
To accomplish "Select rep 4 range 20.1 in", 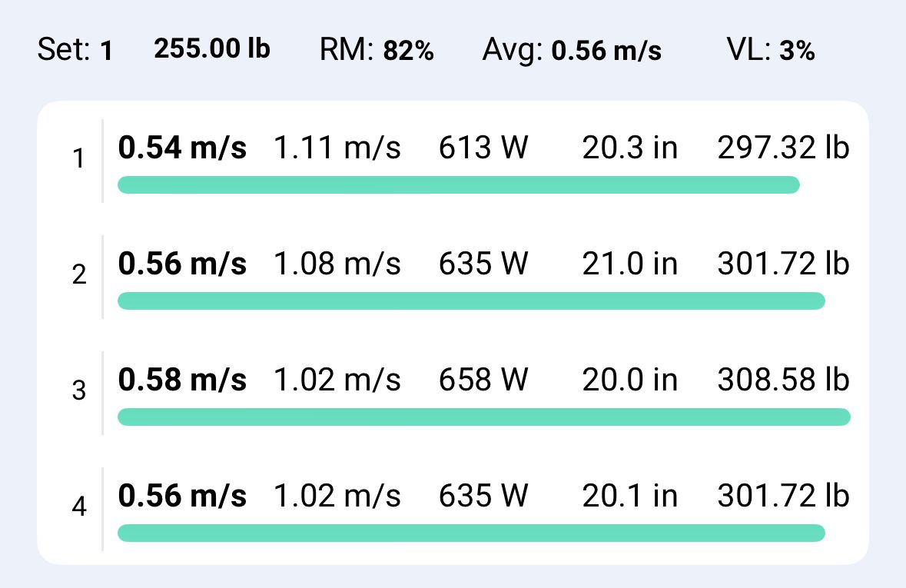I will tap(630, 496).
